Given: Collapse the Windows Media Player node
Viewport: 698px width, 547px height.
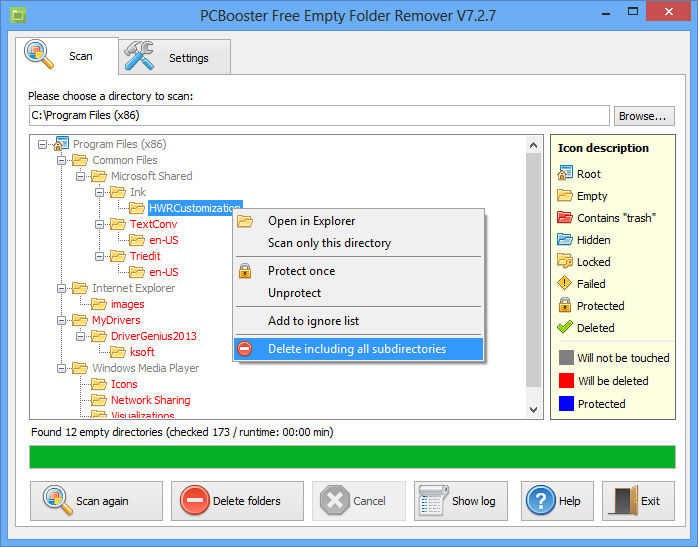Looking at the screenshot, I should click(61, 369).
